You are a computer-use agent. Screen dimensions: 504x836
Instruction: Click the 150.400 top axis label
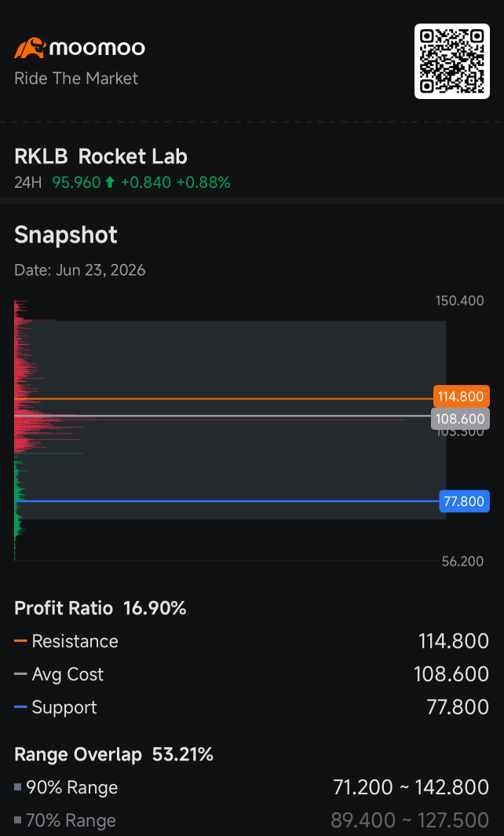click(460, 301)
